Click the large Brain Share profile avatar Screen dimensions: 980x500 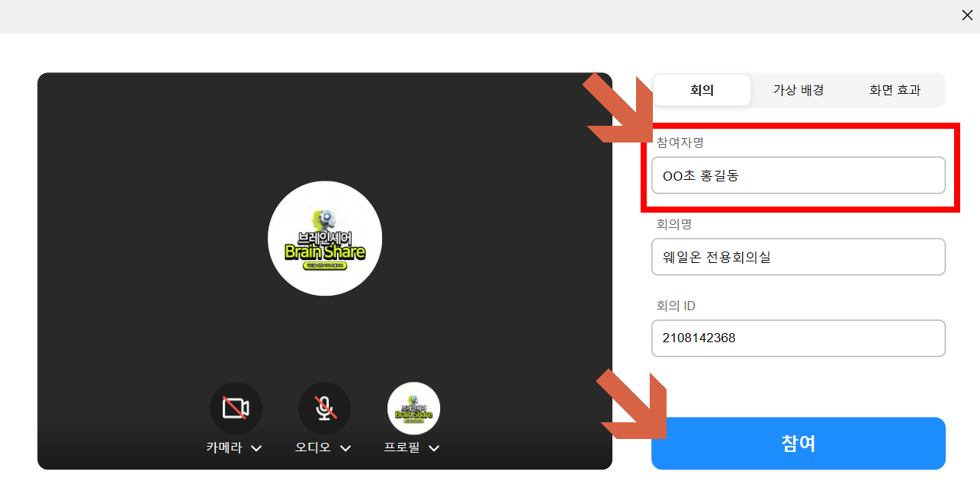[325, 239]
